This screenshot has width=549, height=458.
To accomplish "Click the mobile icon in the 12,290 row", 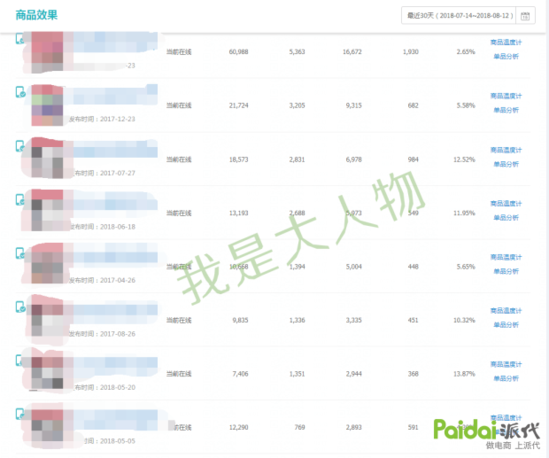I will (20, 414).
